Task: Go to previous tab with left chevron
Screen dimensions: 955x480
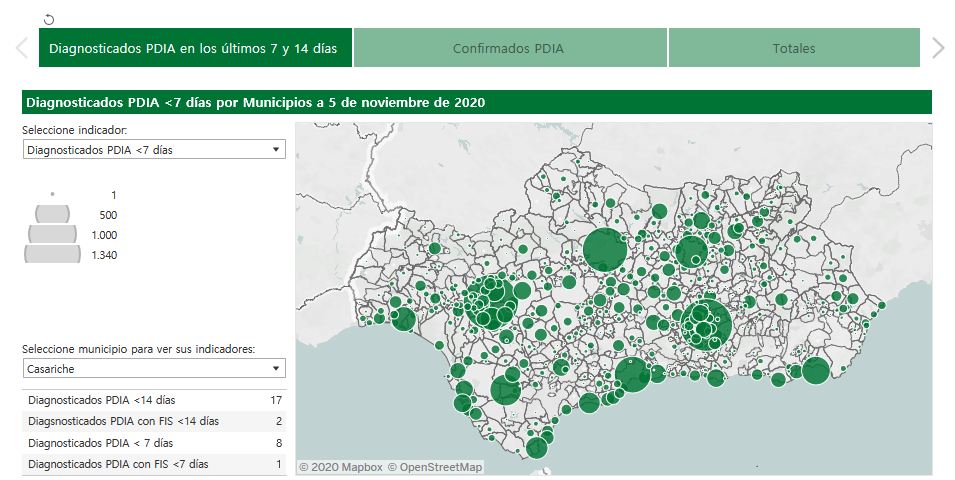Action: pos(21,48)
